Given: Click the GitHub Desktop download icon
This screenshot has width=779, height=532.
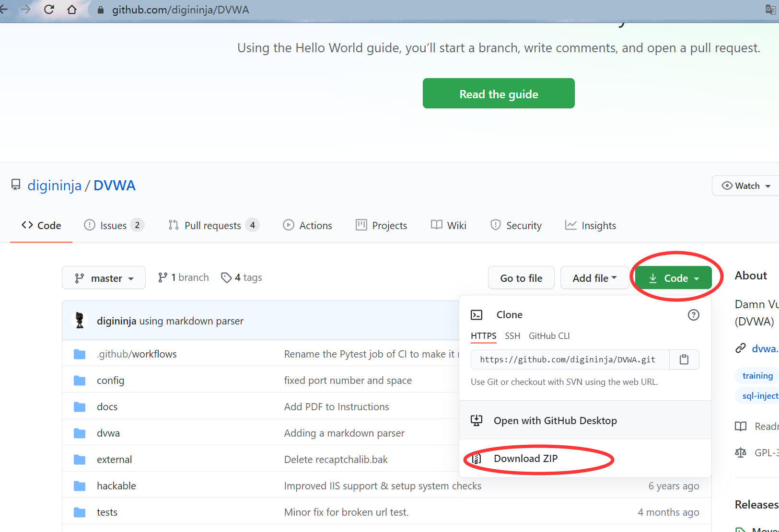Looking at the screenshot, I should (477, 420).
